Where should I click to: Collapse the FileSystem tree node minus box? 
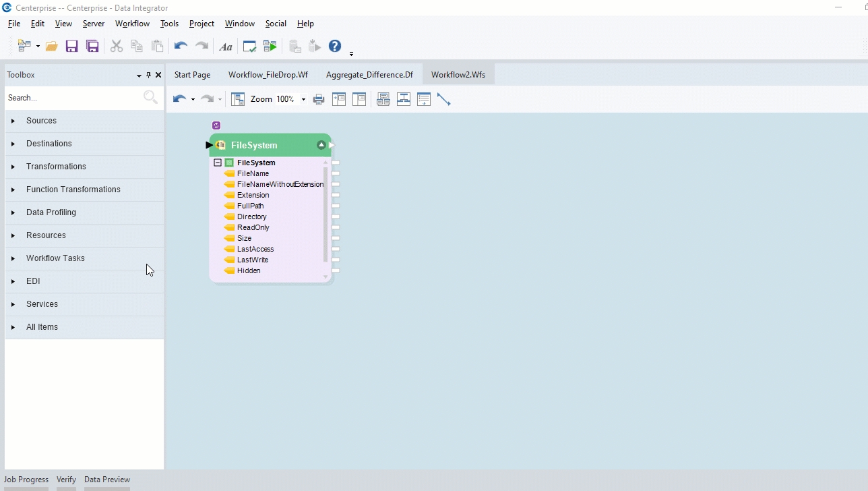pos(218,163)
